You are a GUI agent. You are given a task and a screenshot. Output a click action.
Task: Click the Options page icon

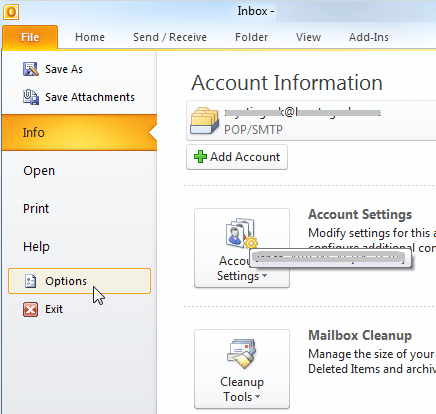30,281
